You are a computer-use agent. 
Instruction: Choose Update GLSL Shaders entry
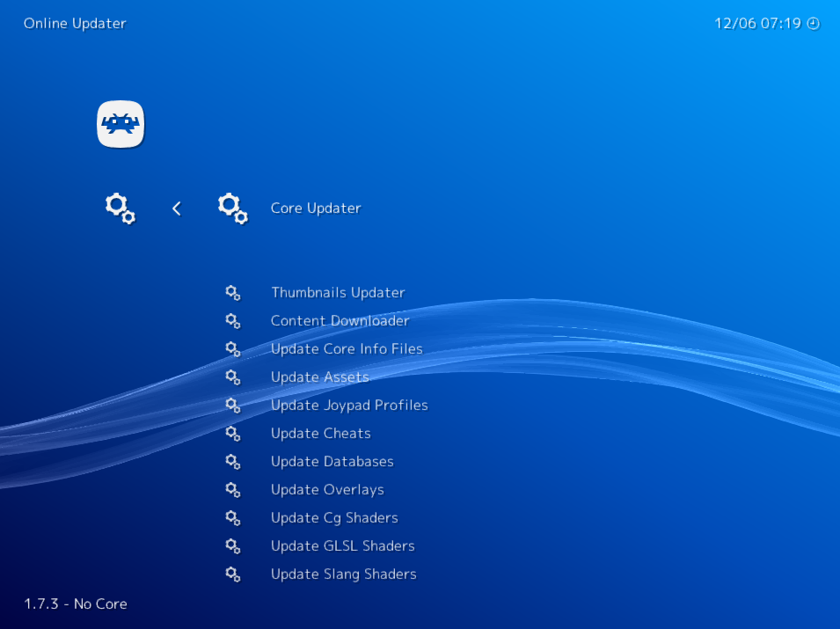click(x=343, y=546)
